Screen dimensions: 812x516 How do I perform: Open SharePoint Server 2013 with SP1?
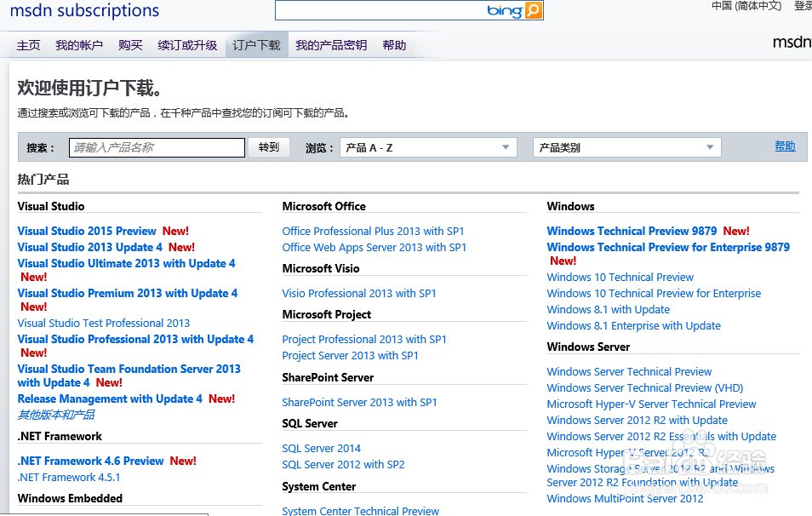point(359,402)
